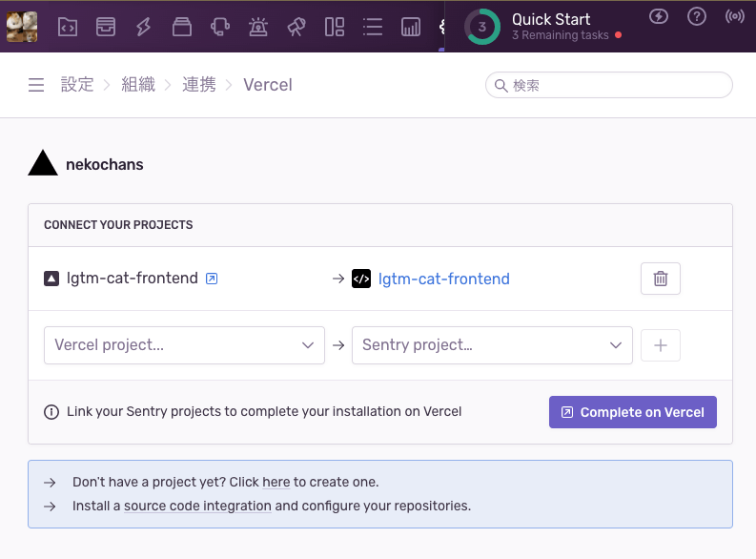Go to 連携 breadcrumb

(x=198, y=85)
